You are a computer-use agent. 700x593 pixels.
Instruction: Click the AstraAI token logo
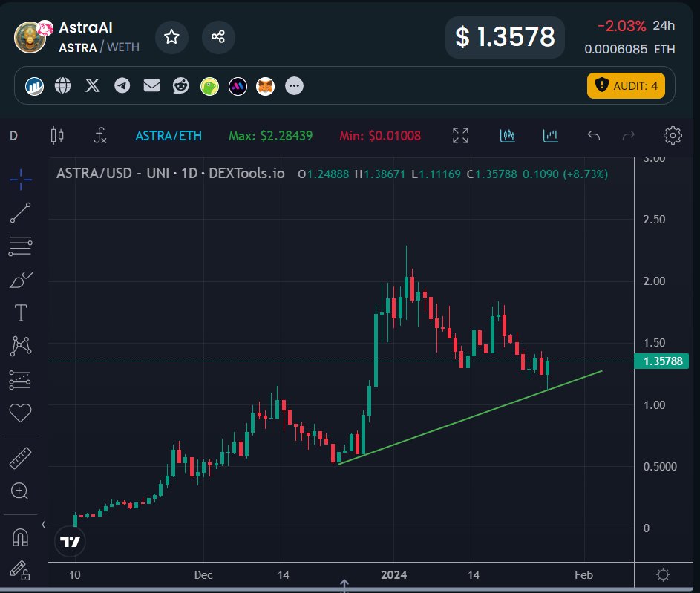point(30,38)
